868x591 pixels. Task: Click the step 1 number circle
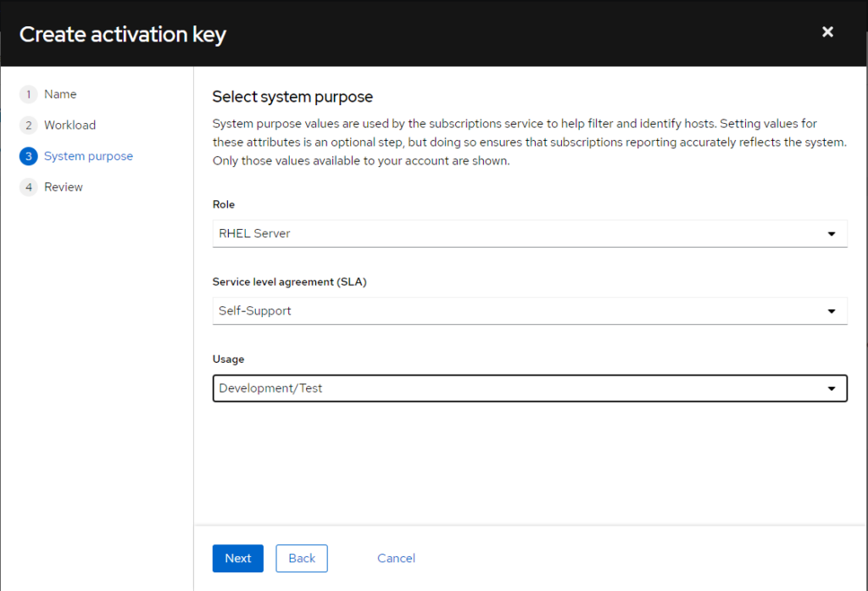pyautogui.click(x=28, y=94)
